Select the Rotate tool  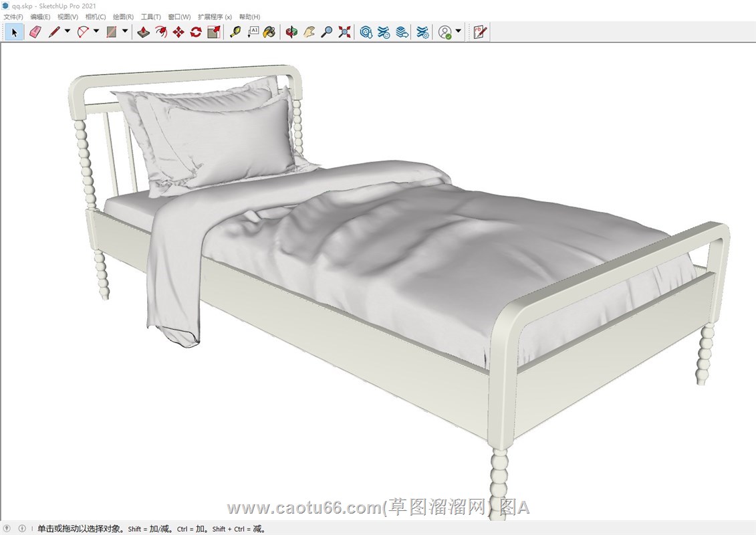pyautogui.click(x=196, y=31)
